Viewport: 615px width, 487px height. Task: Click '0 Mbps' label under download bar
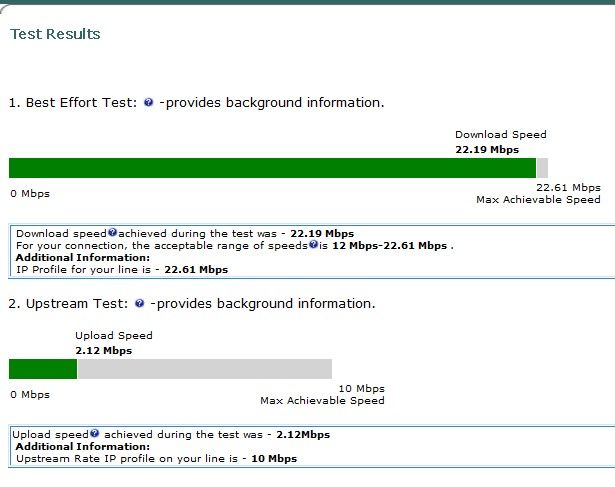(30, 194)
